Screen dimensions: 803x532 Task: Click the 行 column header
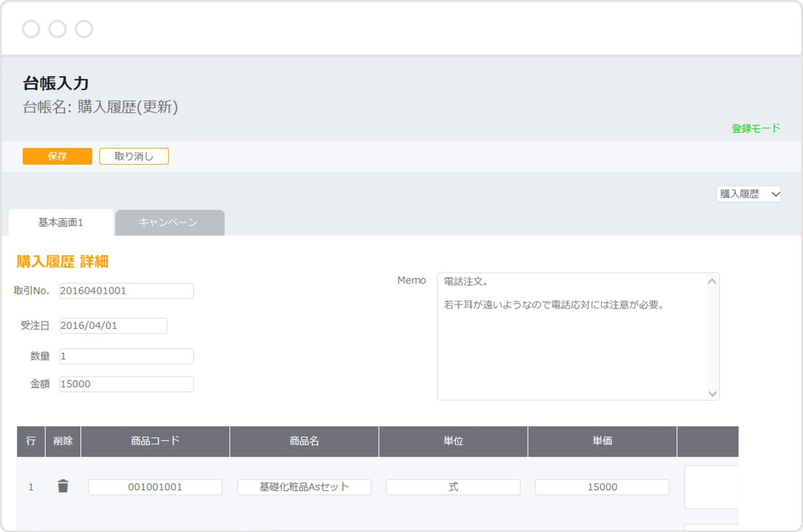tap(31, 441)
